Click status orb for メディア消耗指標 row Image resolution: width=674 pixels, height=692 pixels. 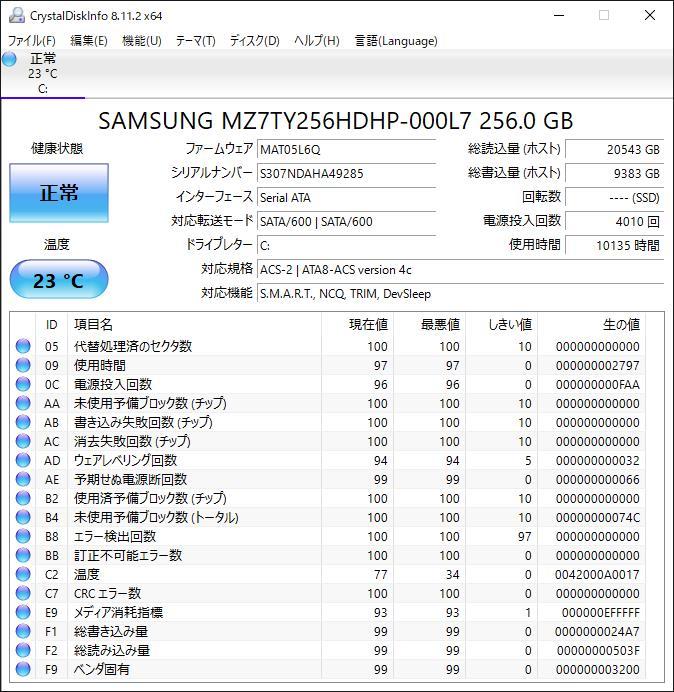(x=23, y=612)
